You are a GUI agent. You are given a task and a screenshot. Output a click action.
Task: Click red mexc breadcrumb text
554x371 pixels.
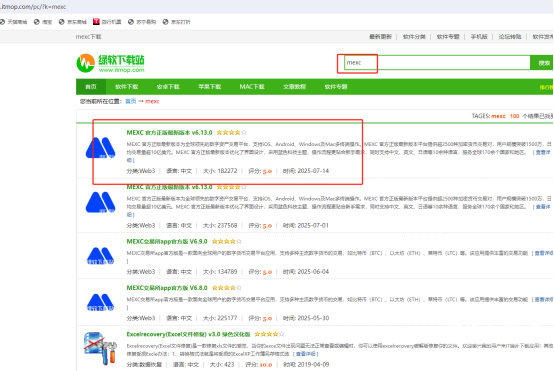pyautogui.click(x=152, y=101)
